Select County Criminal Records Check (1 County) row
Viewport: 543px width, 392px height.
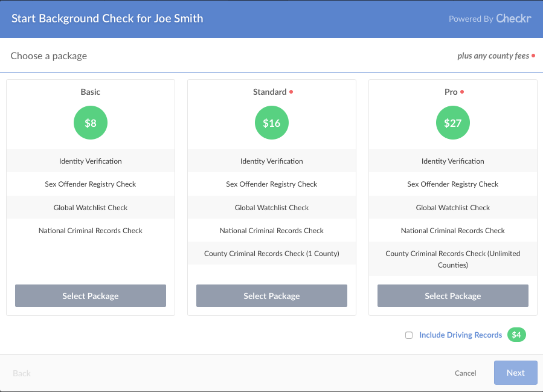[x=271, y=253]
